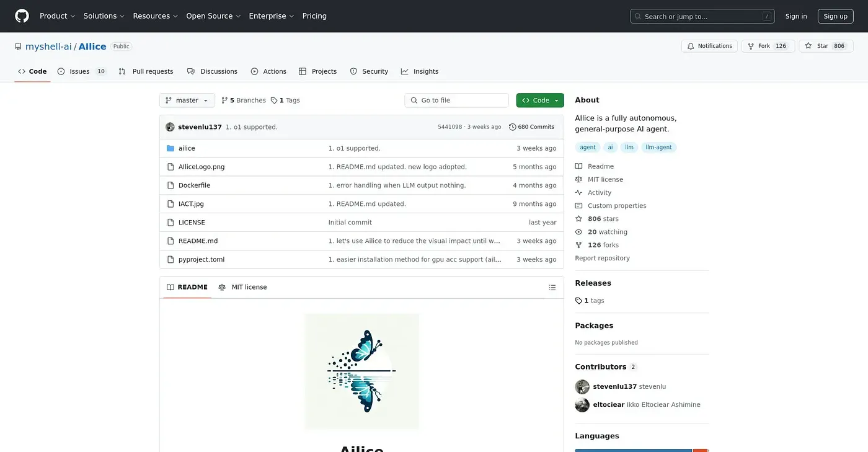Click the Fork button
This screenshot has width=868, height=452.
click(x=768, y=46)
